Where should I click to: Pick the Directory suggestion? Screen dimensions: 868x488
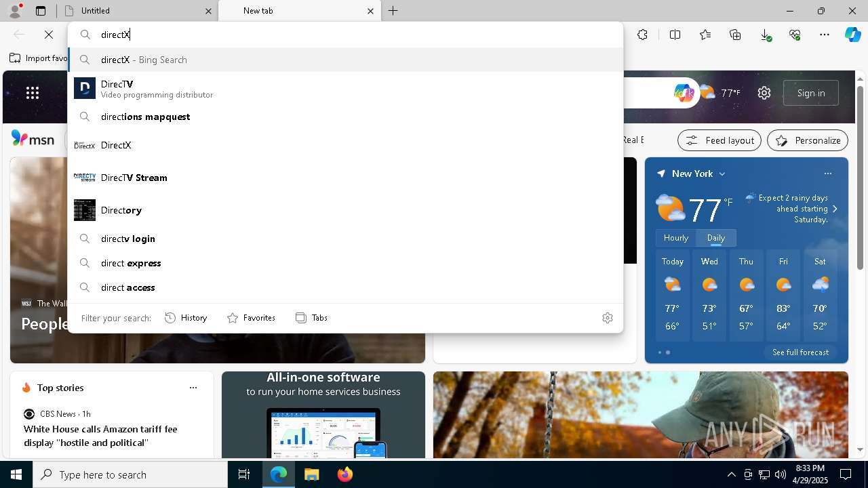pyautogui.click(x=345, y=210)
